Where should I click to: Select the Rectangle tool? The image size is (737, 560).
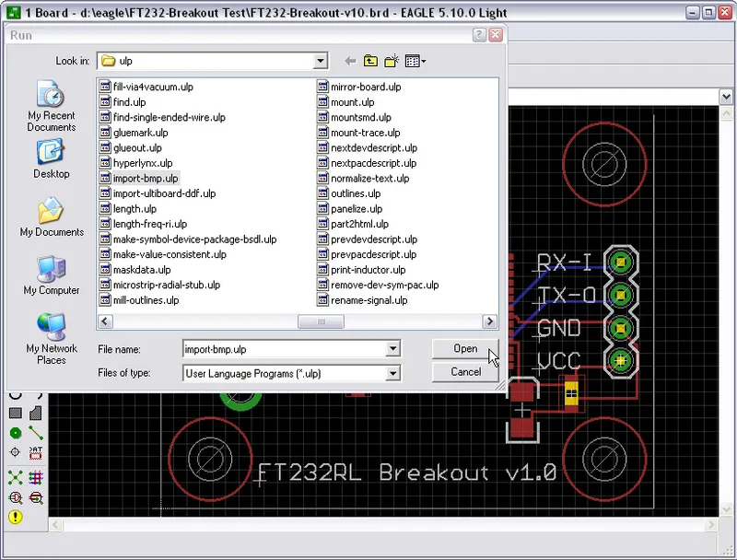[14, 413]
